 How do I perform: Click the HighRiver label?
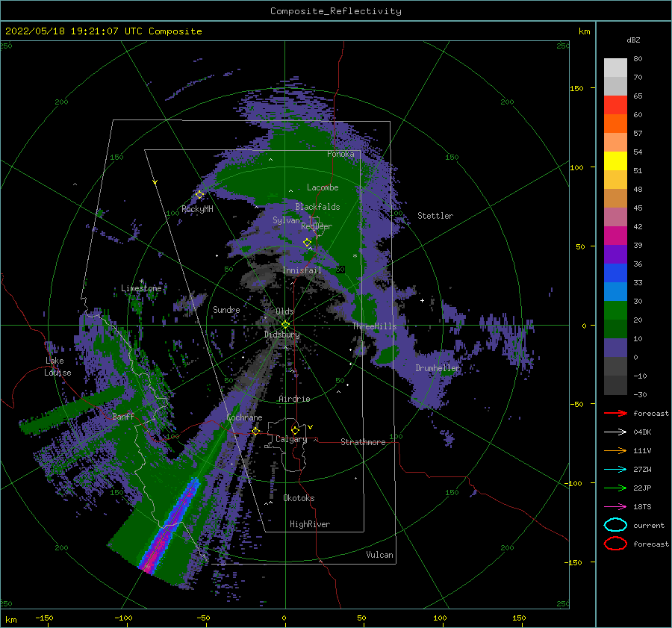pyautogui.click(x=309, y=524)
